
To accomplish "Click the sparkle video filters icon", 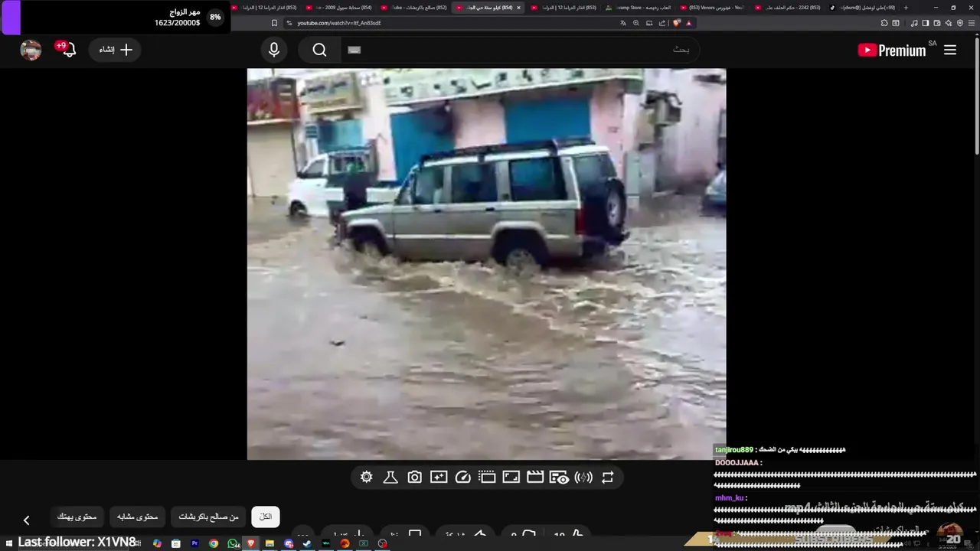I will [x=439, y=478].
